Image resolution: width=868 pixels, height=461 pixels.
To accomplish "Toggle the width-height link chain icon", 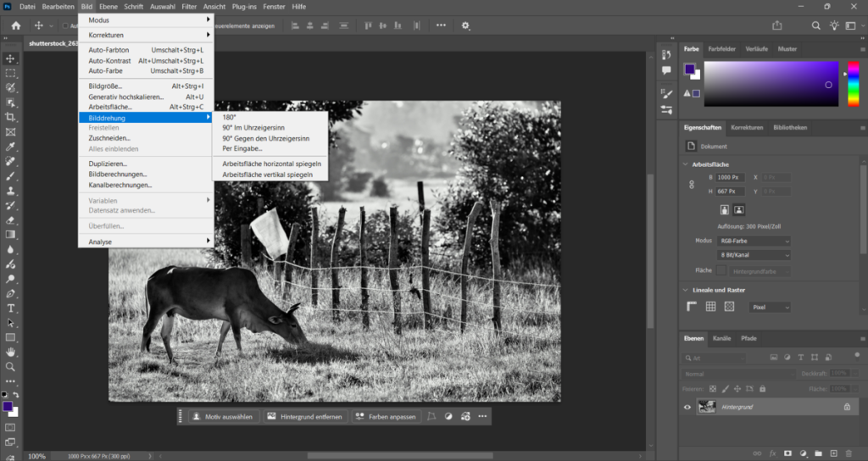I will [x=692, y=184].
